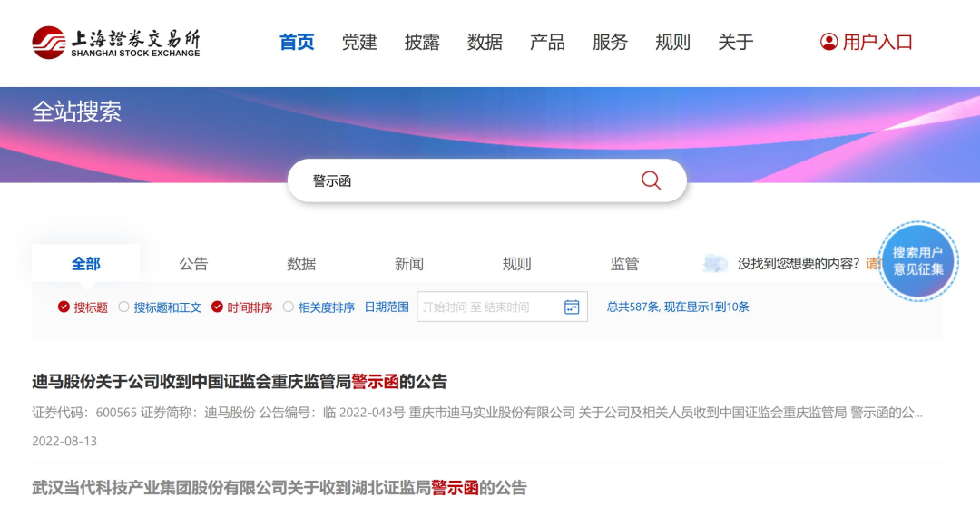Viewport: 980px width, 507px height.
Task: Open the 披露 navigation menu item
Action: [x=422, y=42]
